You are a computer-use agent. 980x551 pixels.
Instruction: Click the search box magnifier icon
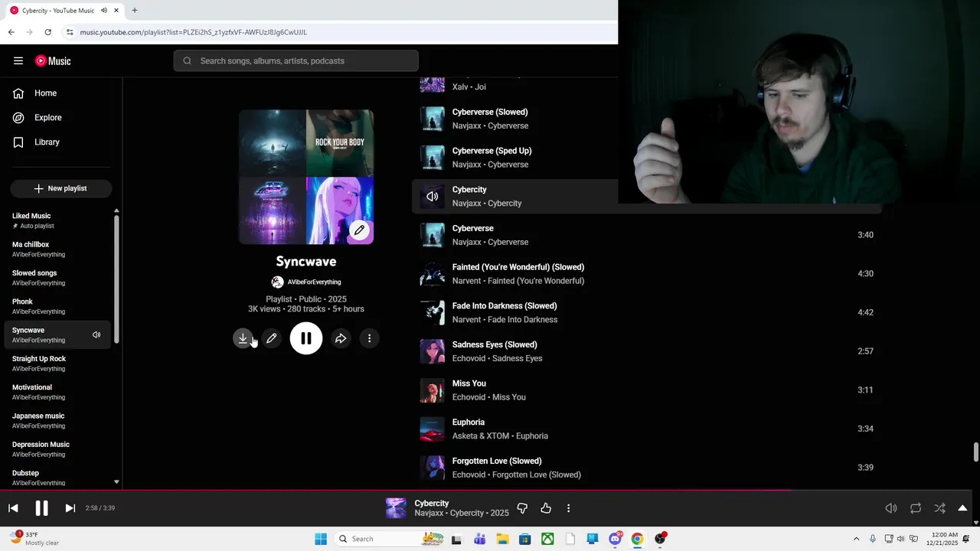[x=187, y=61]
